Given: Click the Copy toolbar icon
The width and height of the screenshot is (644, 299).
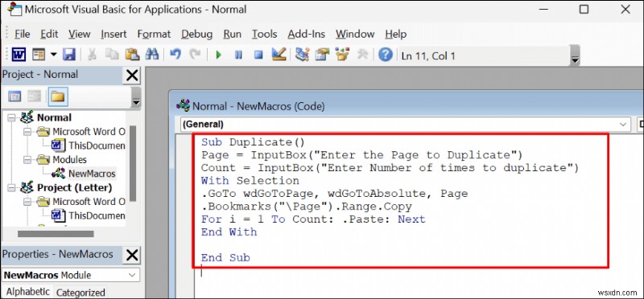Looking at the screenshot, I should click(112, 54).
